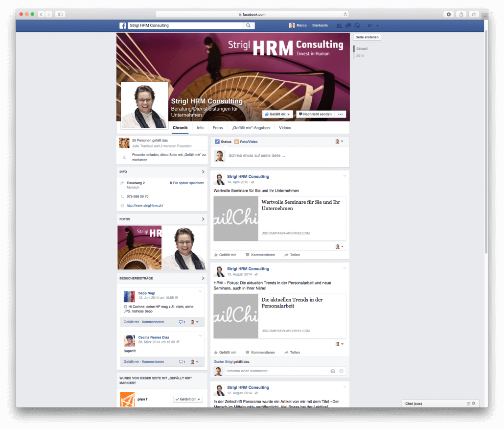Click the new message icon in chat bar
This screenshot has height=430, width=504.
468,403
